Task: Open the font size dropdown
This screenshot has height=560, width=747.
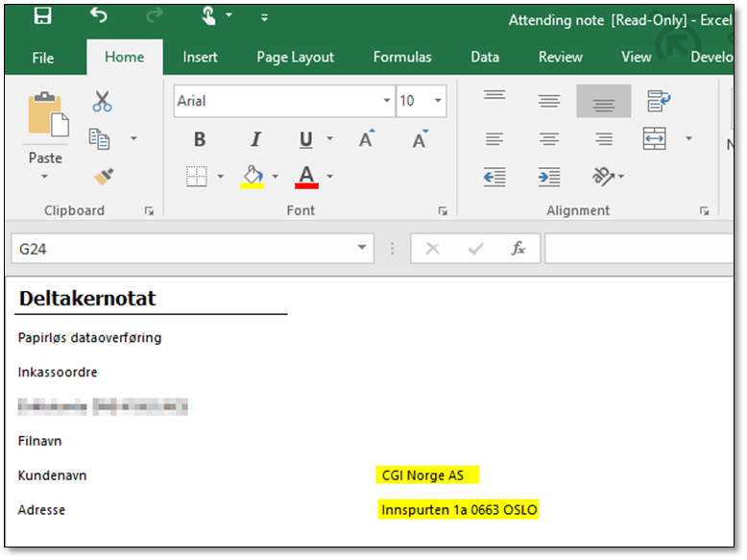Action: tap(439, 101)
